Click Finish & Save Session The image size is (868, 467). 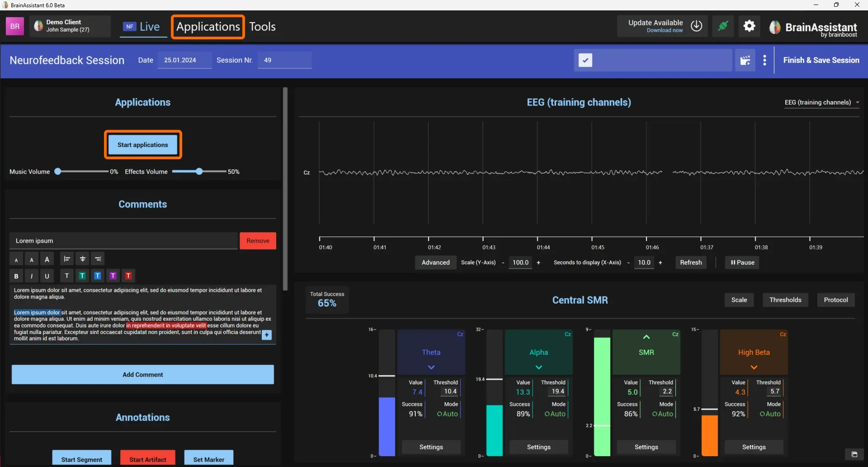click(821, 60)
